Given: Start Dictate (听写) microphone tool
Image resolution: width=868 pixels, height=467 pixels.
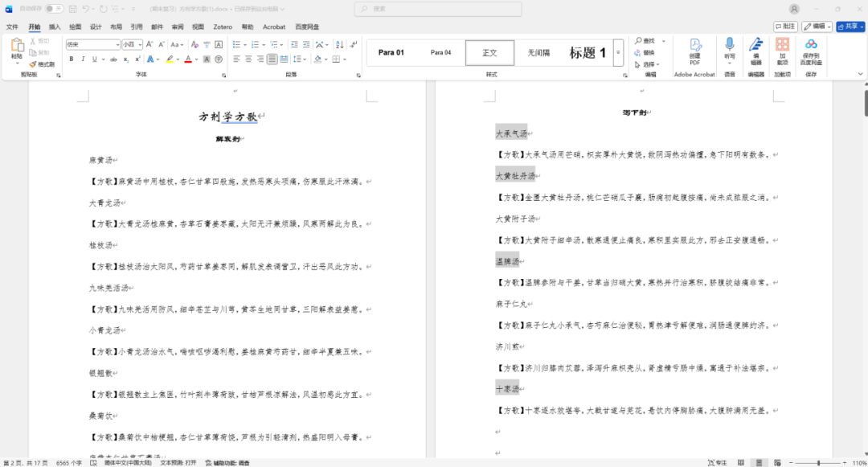Looking at the screenshot, I should (x=729, y=50).
